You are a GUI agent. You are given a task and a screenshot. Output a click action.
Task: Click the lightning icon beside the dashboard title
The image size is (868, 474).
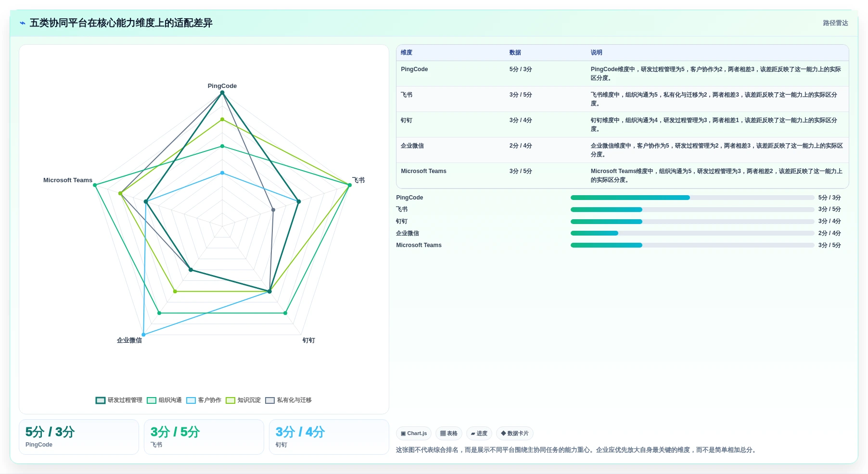tap(23, 23)
